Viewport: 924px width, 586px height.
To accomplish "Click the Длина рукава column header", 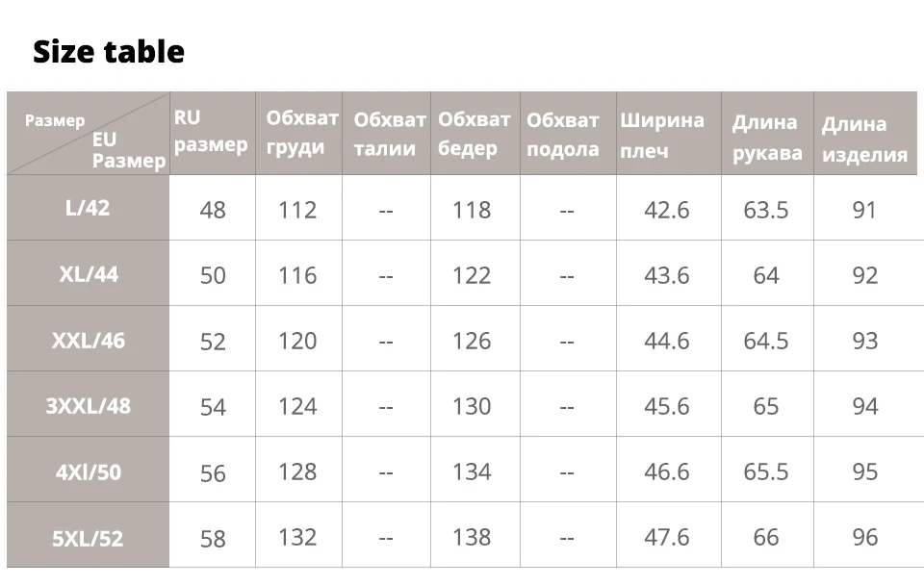I will click(765, 137).
